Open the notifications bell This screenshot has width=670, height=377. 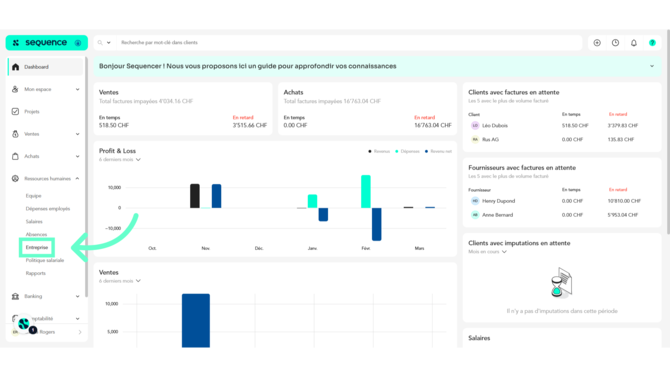634,43
